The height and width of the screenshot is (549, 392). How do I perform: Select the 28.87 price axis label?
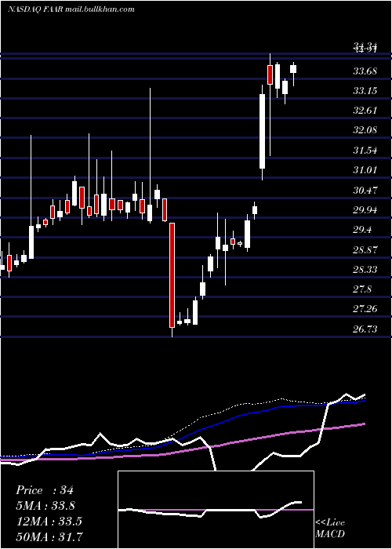365,250
